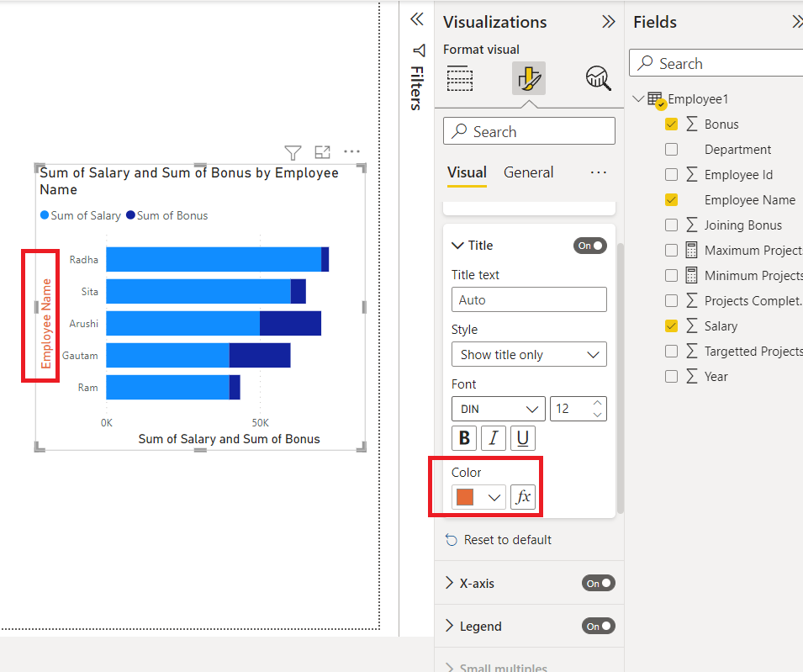Collapse the Employee1 table in Fields

pos(638,98)
